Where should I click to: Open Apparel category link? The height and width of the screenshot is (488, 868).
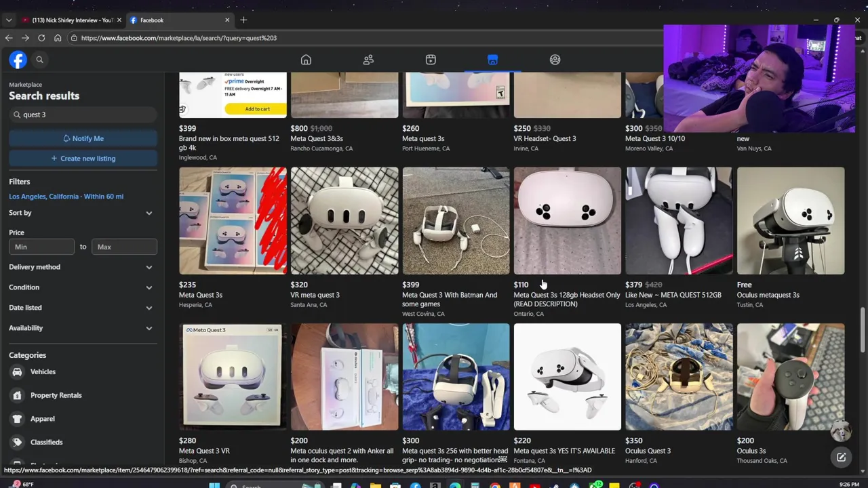pyautogui.click(x=42, y=419)
